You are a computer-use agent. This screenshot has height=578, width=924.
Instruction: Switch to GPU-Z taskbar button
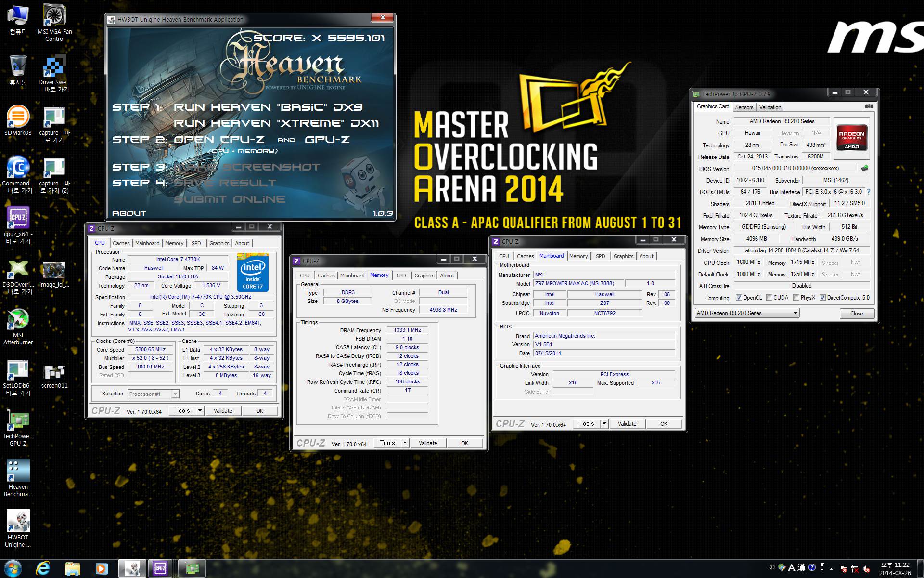(192, 568)
